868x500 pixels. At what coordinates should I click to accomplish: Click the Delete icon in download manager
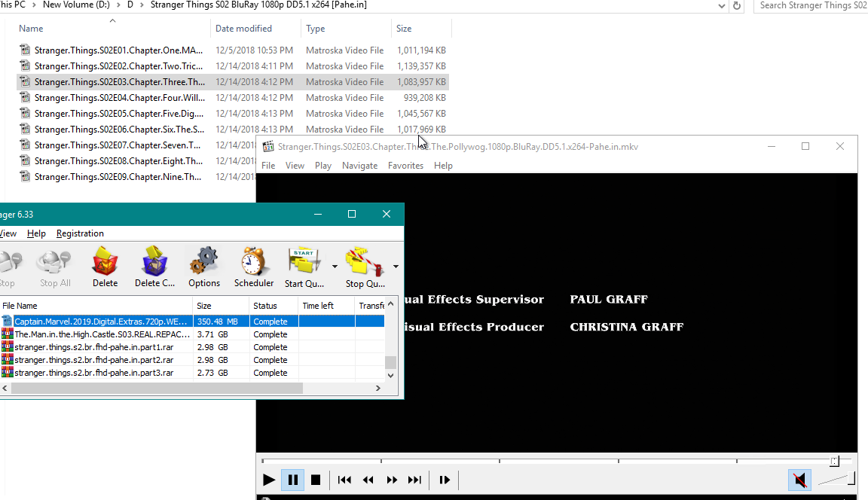(105, 267)
